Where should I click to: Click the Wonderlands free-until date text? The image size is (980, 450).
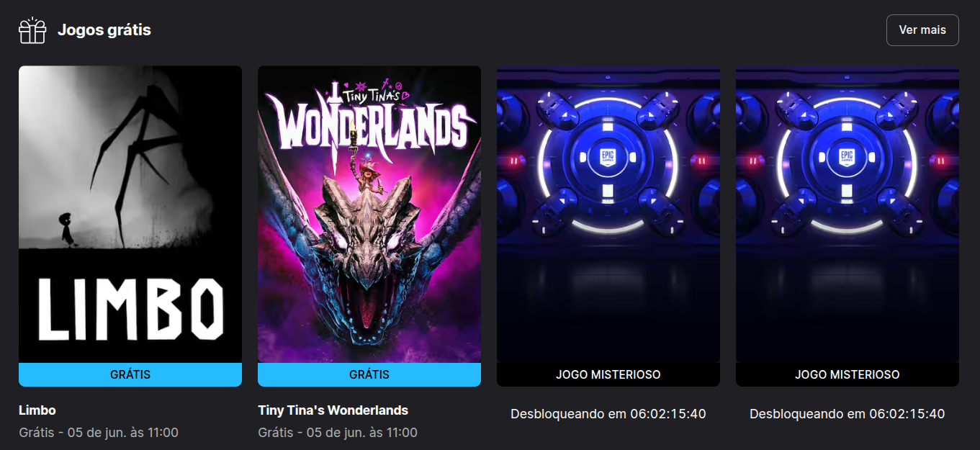click(x=338, y=433)
